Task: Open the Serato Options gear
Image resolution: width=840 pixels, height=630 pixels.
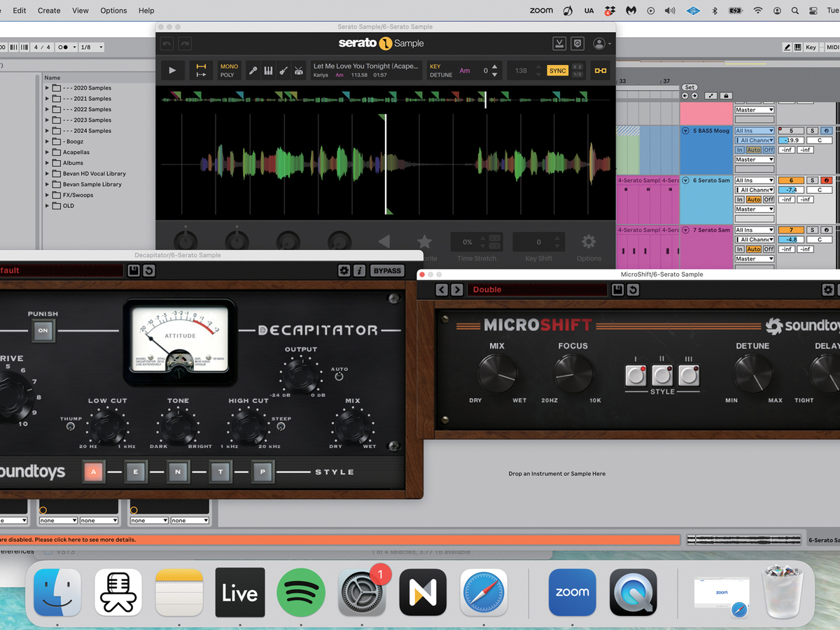Action: tap(589, 241)
